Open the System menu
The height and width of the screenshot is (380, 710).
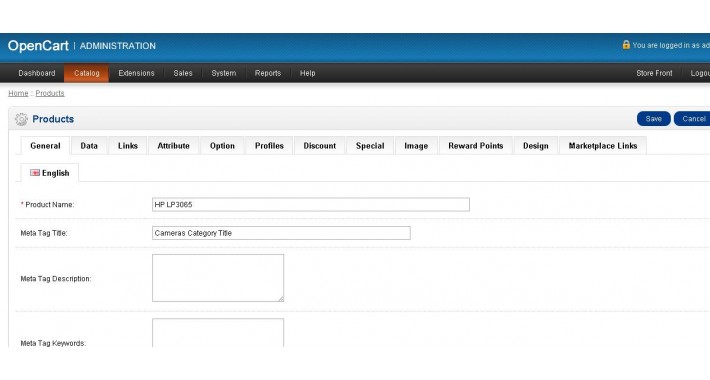[x=224, y=73]
